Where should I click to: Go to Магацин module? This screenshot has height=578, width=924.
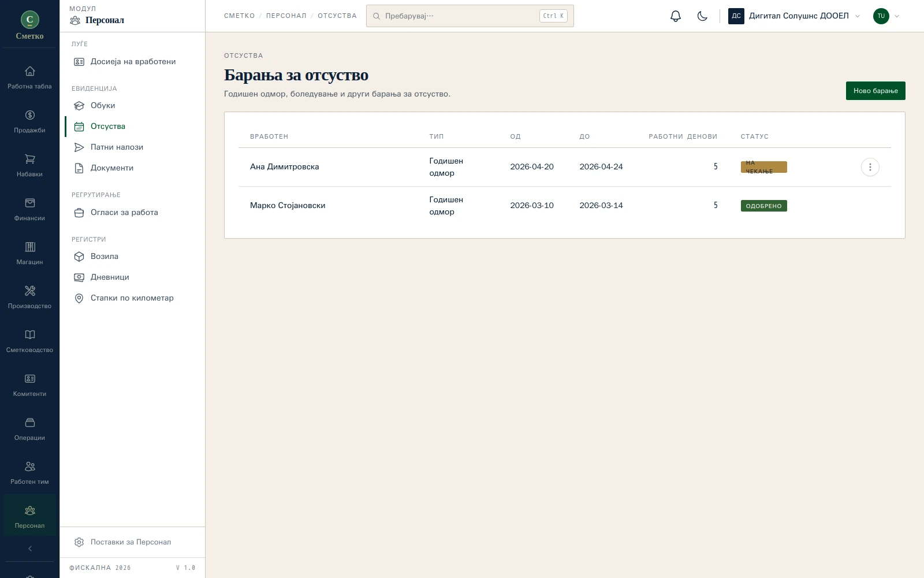(29, 254)
